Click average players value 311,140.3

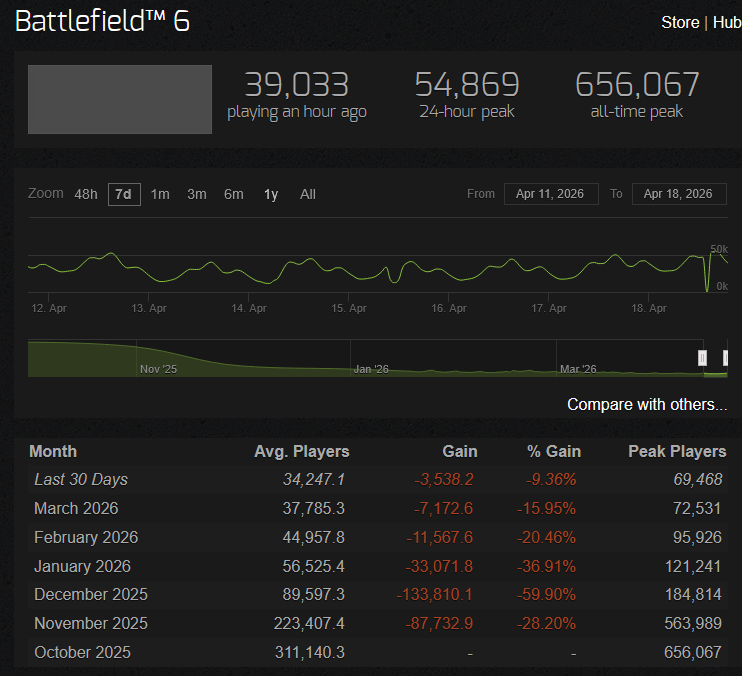(x=310, y=652)
